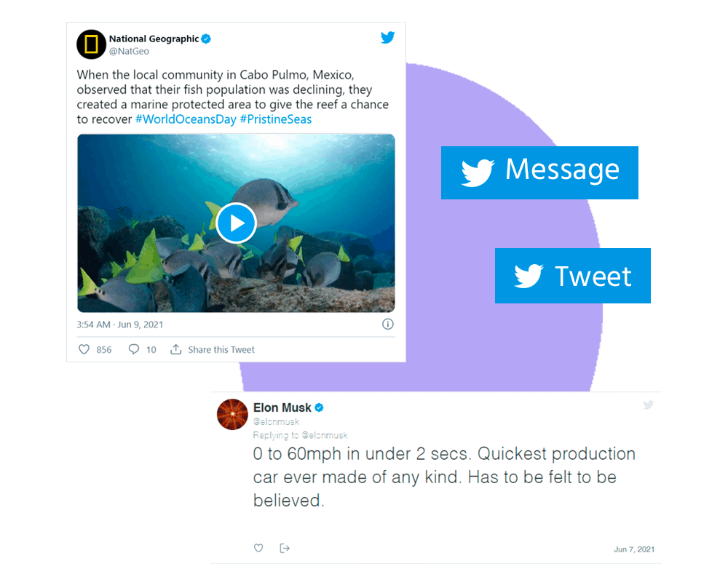Click the 3:54 AM Jun 9, 2021 timestamp
728x585 pixels.
click(x=120, y=325)
